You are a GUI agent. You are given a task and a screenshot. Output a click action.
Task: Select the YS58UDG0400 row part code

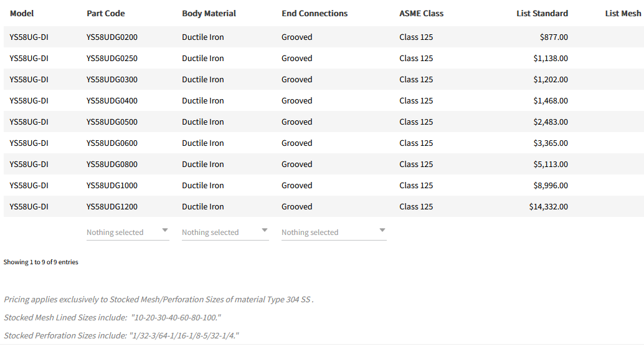(112, 101)
